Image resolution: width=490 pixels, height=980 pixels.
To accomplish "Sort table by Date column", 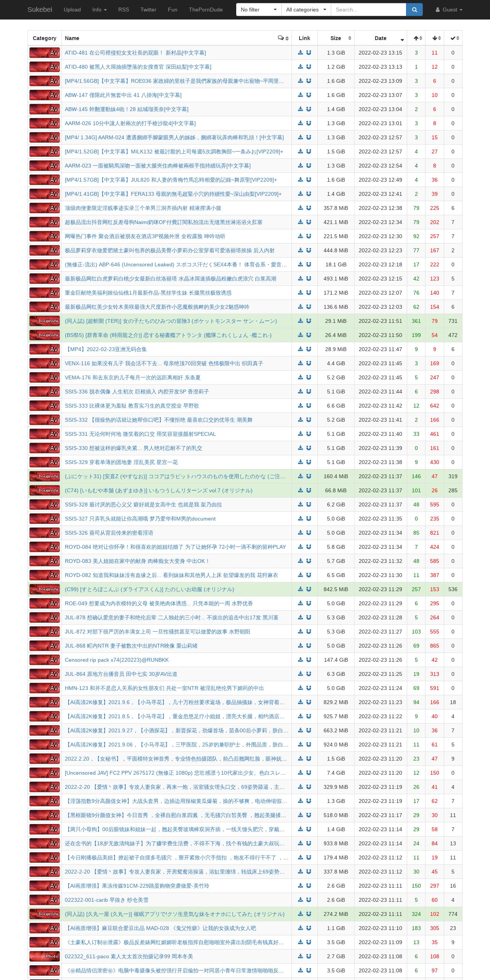I will point(380,38).
